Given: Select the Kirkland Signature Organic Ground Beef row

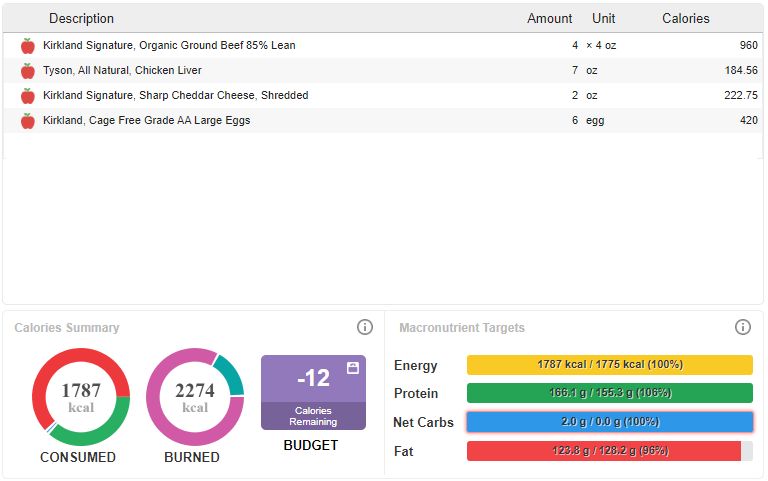Looking at the screenshot, I should pyautogui.click(x=383, y=46).
